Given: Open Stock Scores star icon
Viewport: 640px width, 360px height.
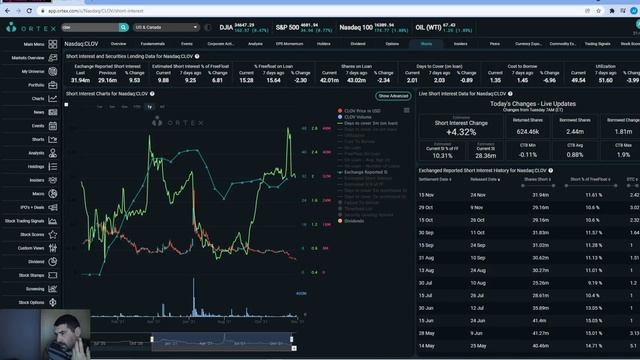Looking at the screenshot, I should [x=53, y=234].
